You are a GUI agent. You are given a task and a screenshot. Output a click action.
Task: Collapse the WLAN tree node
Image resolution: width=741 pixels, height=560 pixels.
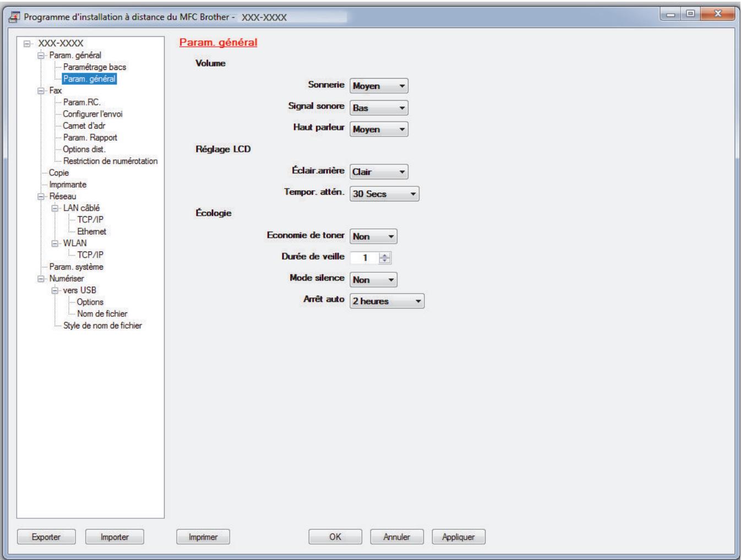pos(55,243)
